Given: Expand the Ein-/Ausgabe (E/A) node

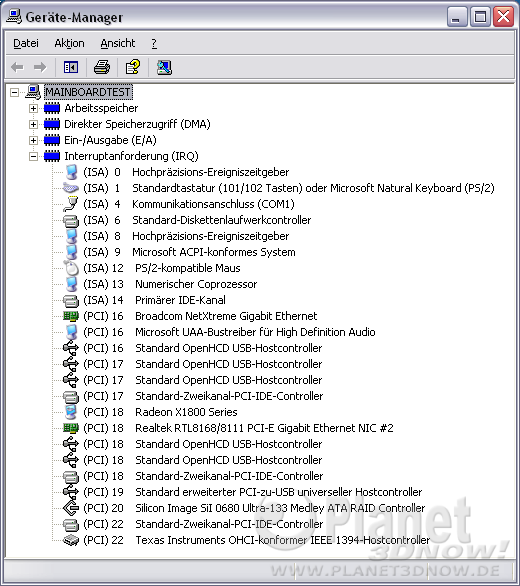Looking at the screenshot, I should pyautogui.click(x=33, y=140).
